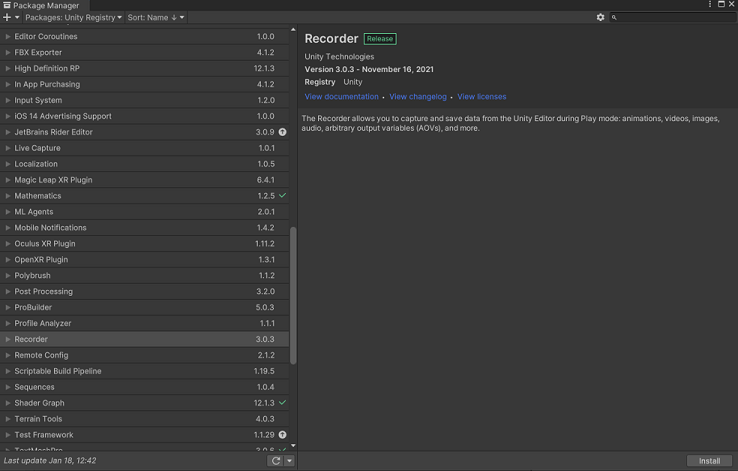Select the Terrain Tools package
The image size is (738, 471).
[x=144, y=419]
